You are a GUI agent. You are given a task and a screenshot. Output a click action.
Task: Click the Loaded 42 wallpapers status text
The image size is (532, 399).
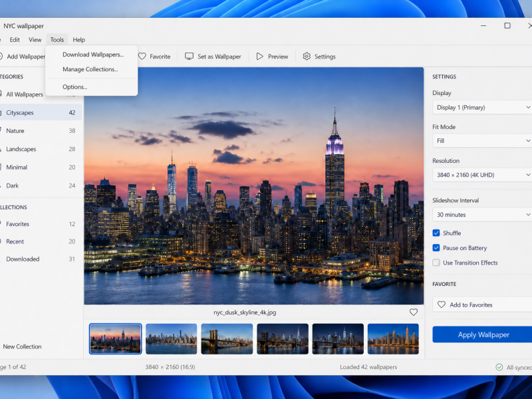[x=368, y=367]
